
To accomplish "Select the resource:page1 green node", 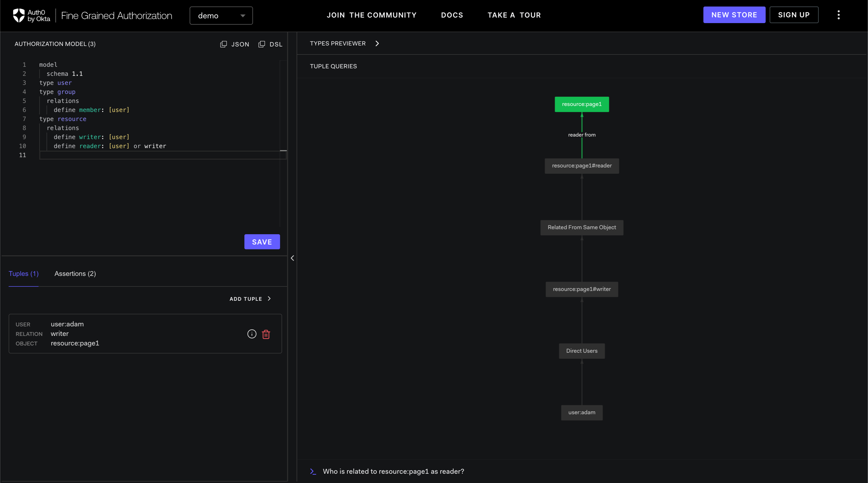I will [582, 104].
